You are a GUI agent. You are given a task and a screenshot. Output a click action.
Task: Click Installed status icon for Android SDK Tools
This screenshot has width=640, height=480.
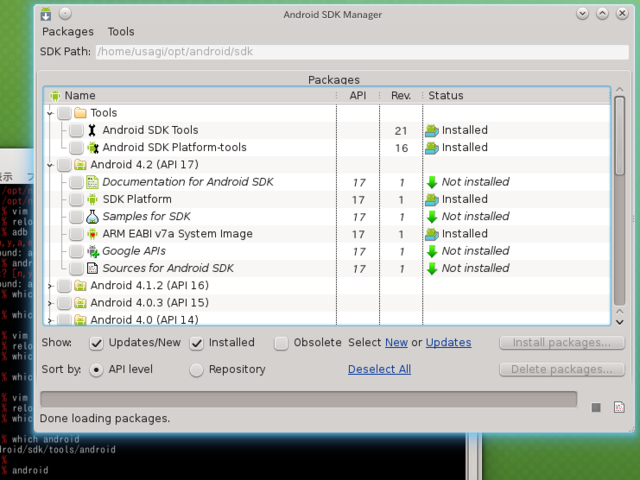[x=432, y=131]
